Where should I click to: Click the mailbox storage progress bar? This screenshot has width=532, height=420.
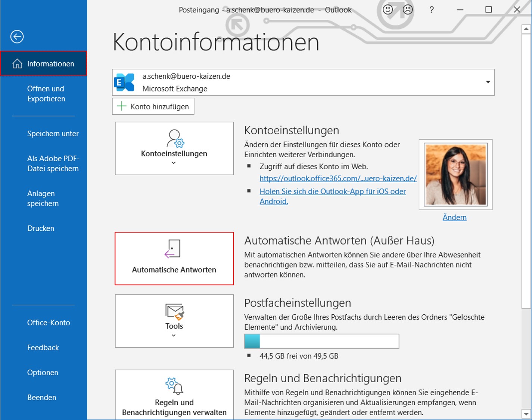click(x=321, y=341)
